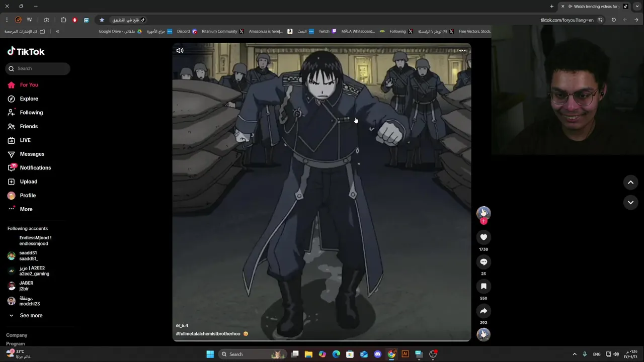Like the video with the heart icon

click(484, 237)
